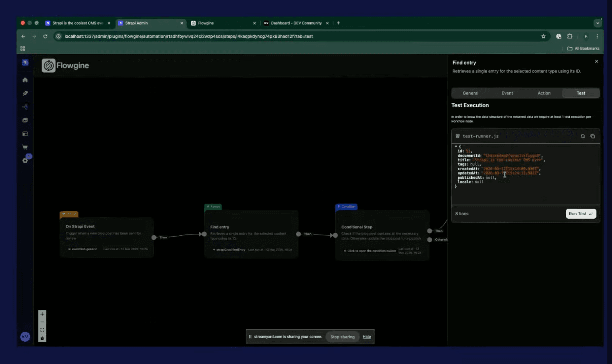Viewport: 612px width, 364px height.
Task: Open the Settings gear with notification badge
Action: tap(25, 160)
